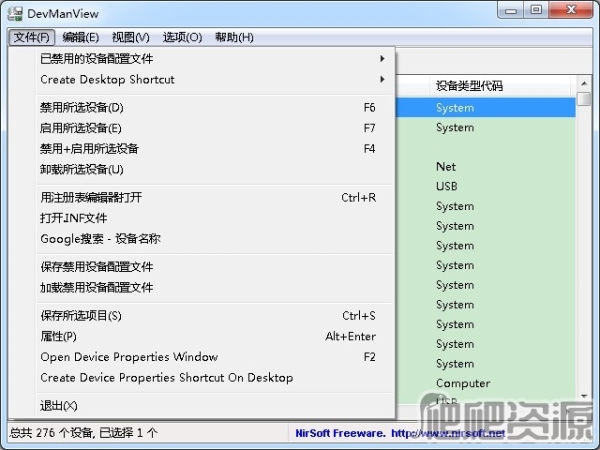Screen dimensions: 600x450
Task: Choose 打开INF文件 menu item
Action: (x=74, y=218)
